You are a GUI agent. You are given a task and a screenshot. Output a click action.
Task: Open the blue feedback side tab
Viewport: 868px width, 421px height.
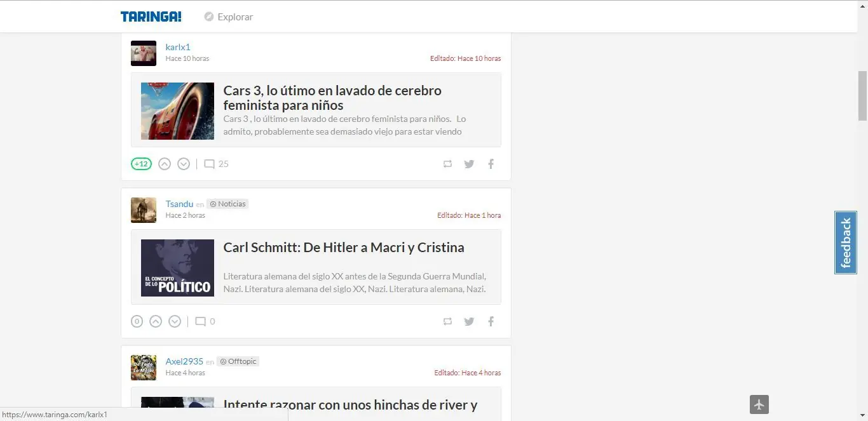[x=846, y=243]
